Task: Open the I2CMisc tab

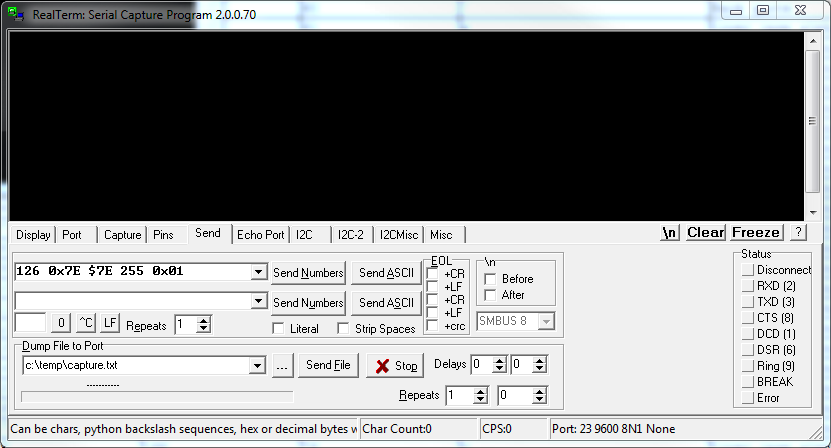Action: coord(399,235)
